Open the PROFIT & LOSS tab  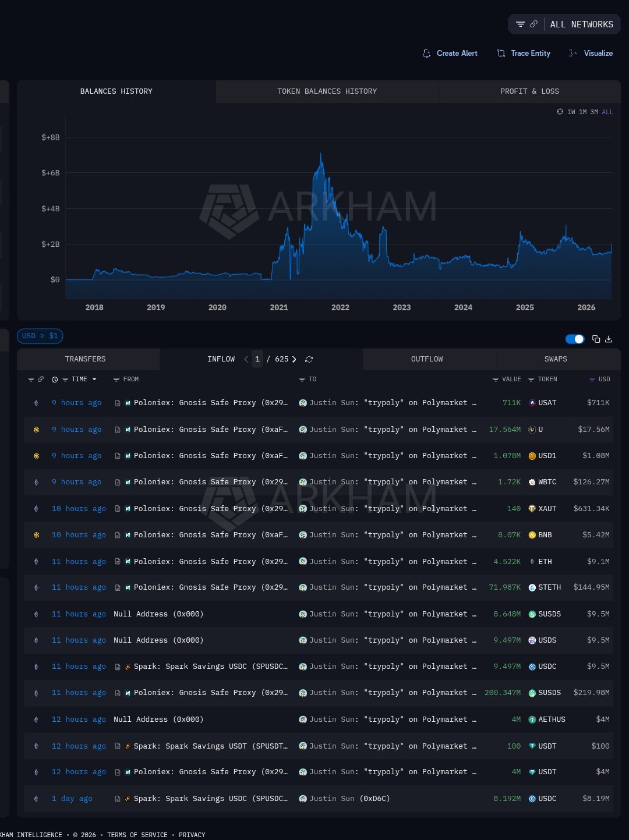[529, 91]
